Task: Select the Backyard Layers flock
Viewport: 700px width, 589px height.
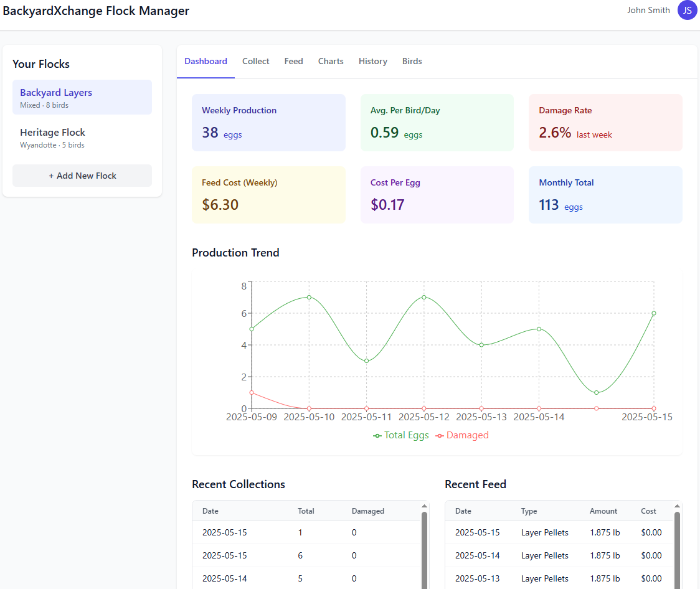Action: coord(82,97)
